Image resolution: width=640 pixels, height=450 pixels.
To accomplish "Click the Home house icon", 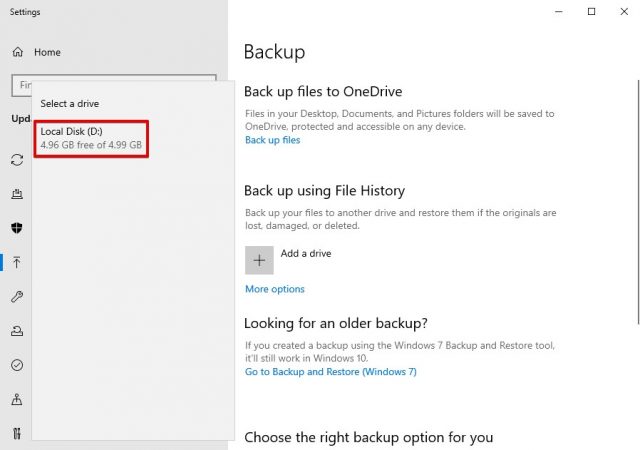I will (x=18, y=52).
